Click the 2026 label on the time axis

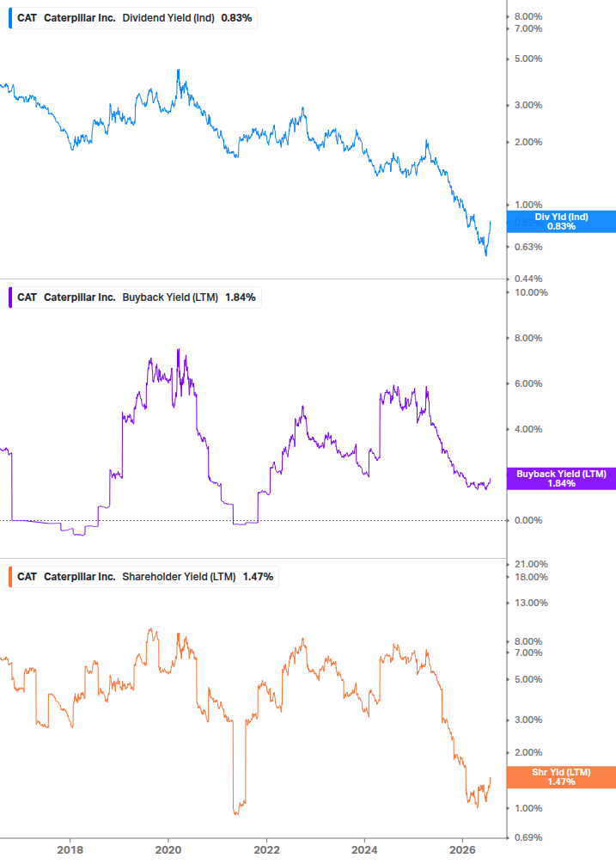462,849
